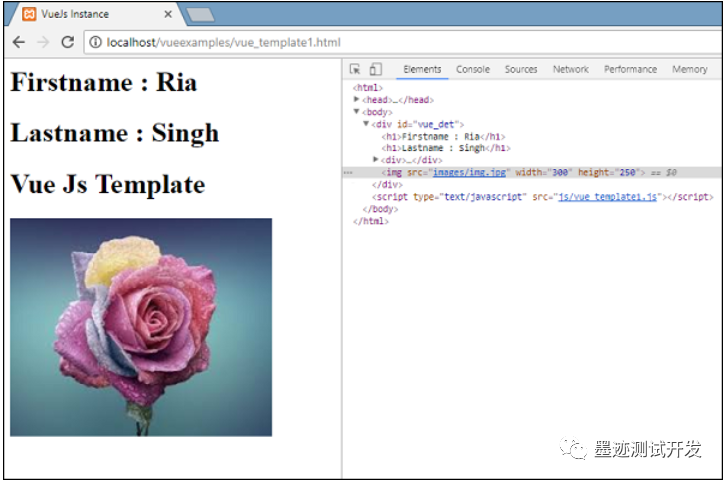Image resolution: width=725 pixels, height=481 pixels.
Task: Select the script type text/javascript row
Action: click(543, 197)
